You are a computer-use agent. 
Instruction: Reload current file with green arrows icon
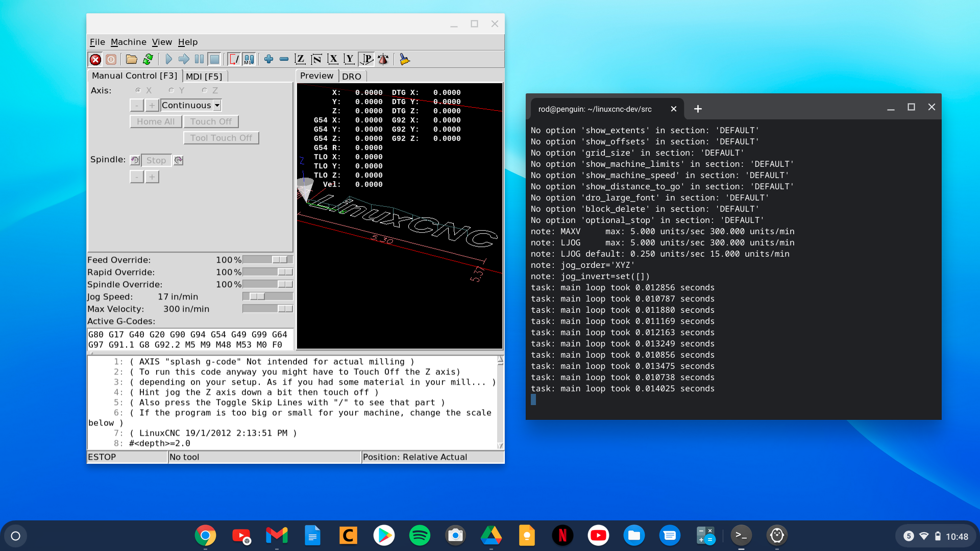point(148,60)
